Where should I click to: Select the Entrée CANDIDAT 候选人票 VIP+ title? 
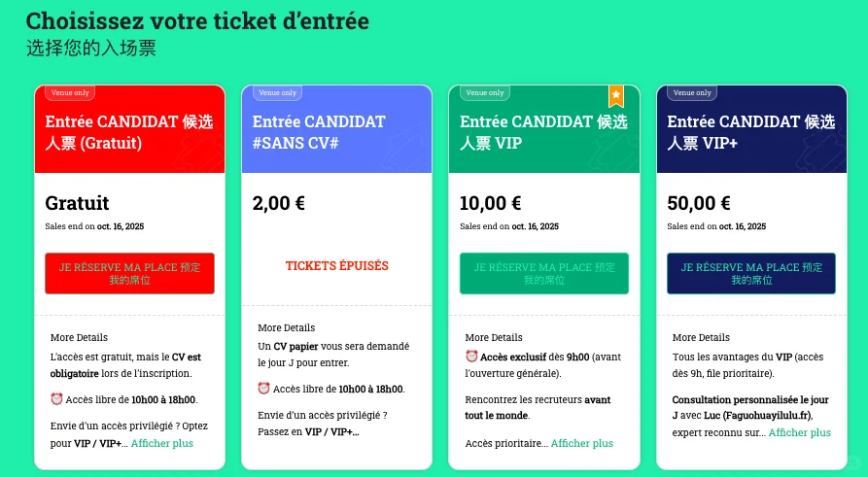(x=750, y=132)
